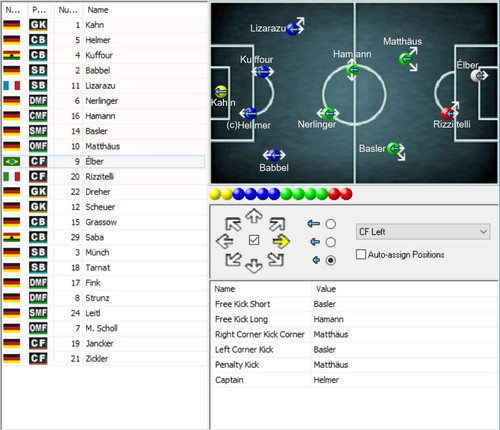This screenshot has width=500, height=430.
Task: Select the Free Kick Long row
Action: (x=355, y=319)
